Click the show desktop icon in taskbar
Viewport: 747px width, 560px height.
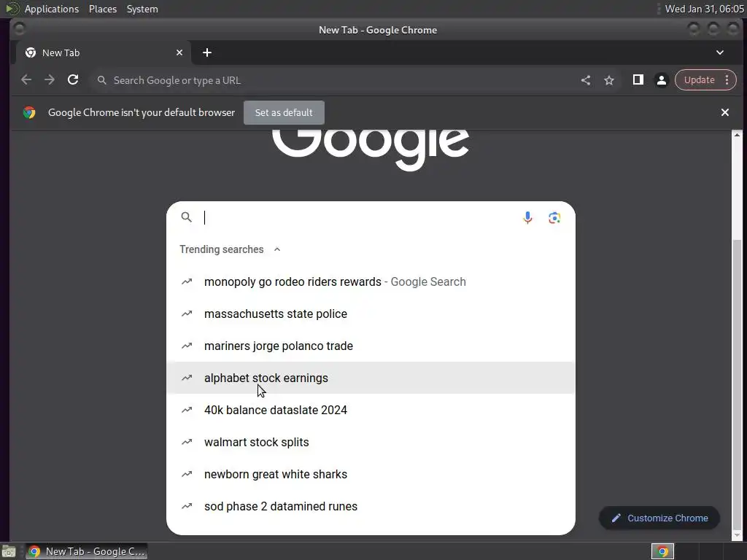[8, 551]
